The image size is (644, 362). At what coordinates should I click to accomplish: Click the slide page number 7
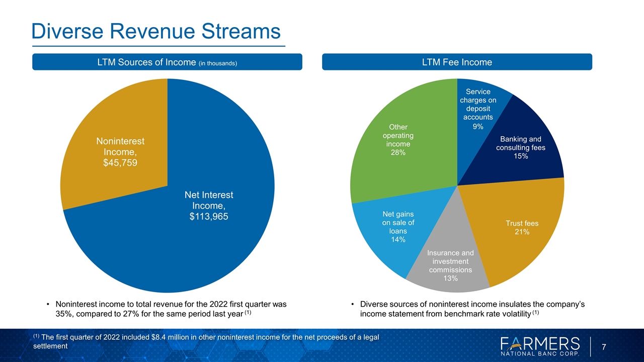coord(604,346)
